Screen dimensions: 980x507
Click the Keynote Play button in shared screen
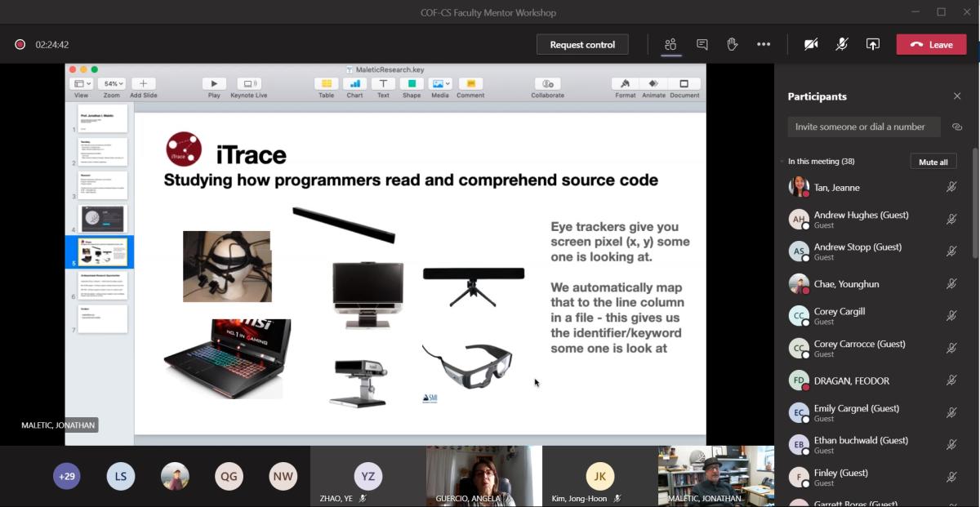[x=214, y=84]
